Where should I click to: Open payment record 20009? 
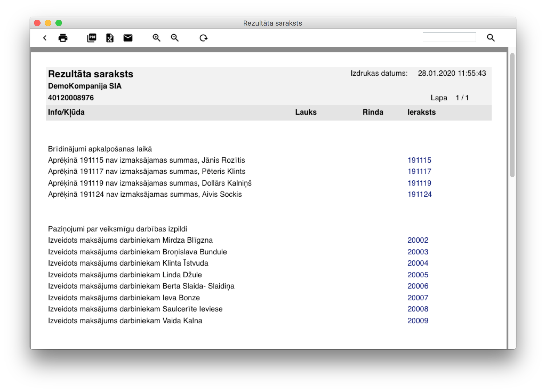(x=418, y=321)
